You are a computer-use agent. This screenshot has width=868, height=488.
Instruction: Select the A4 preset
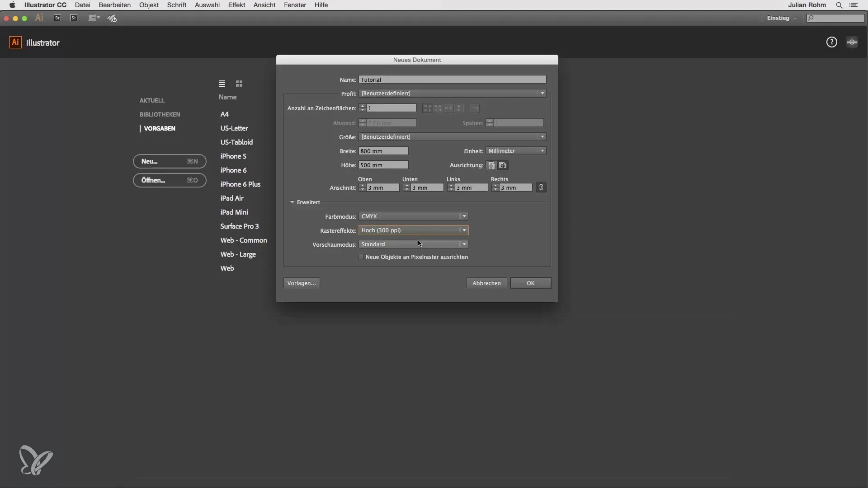pos(224,114)
